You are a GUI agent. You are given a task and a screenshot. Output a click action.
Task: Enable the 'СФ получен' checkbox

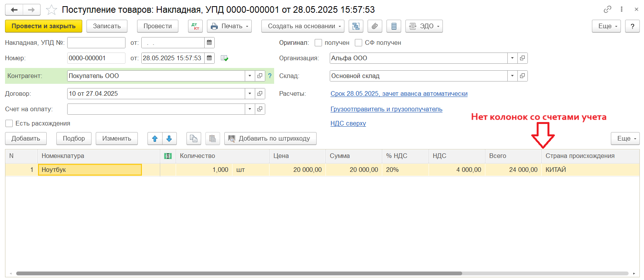358,43
